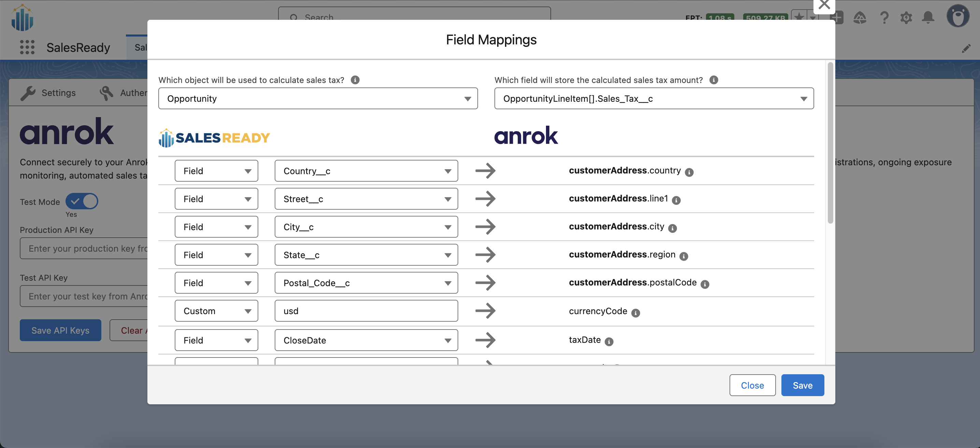The image size is (980, 448).
Task: Click info icon beside sales tax object question
Action: (x=355, y=80)
